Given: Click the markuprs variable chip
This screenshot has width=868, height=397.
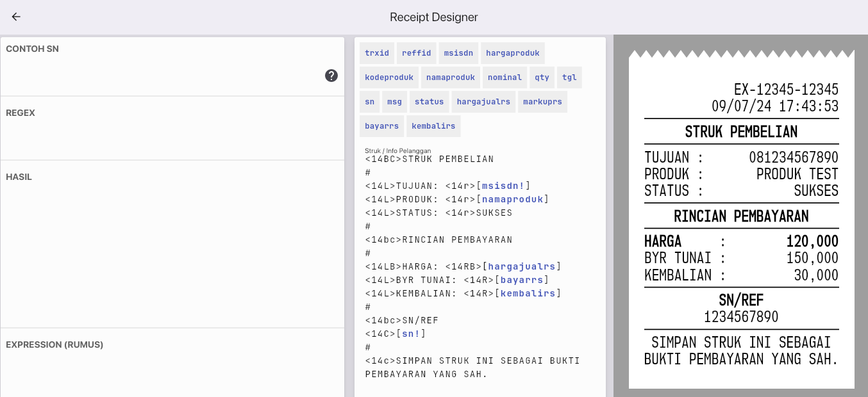Looking at the screenshot, I should pos(542,102).
